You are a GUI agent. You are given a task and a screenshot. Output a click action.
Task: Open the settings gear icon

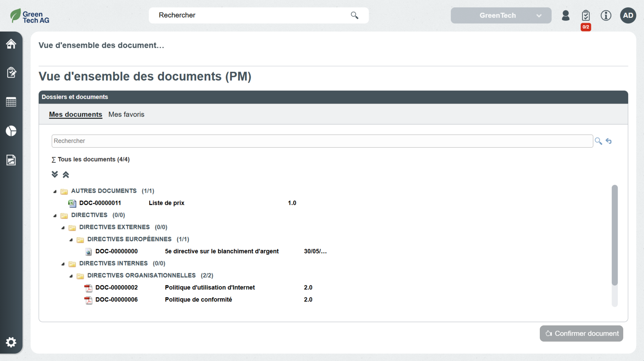click(11, 342)
